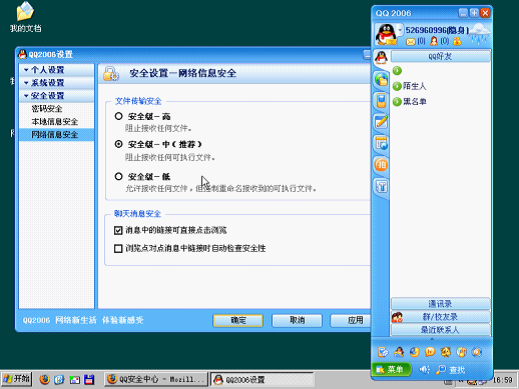Click the 应用 button
This screenshot has height=389, width=519.
pyautogui.click(x=352, y=321)
